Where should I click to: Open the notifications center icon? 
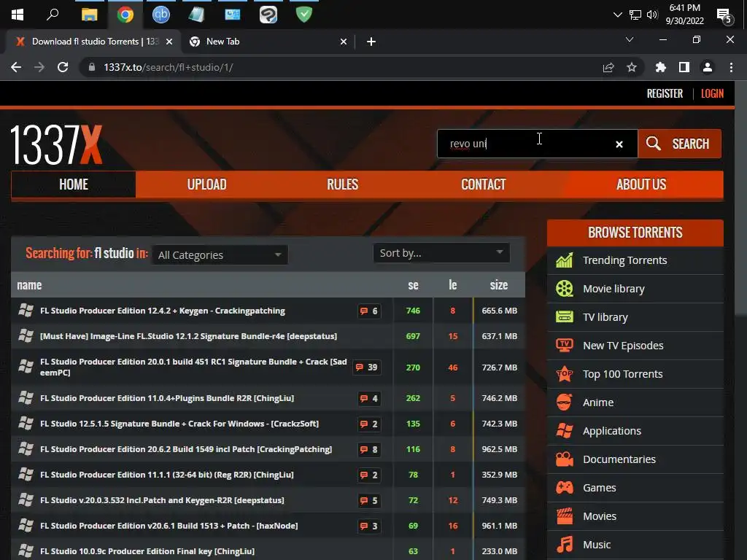[724, 16]
